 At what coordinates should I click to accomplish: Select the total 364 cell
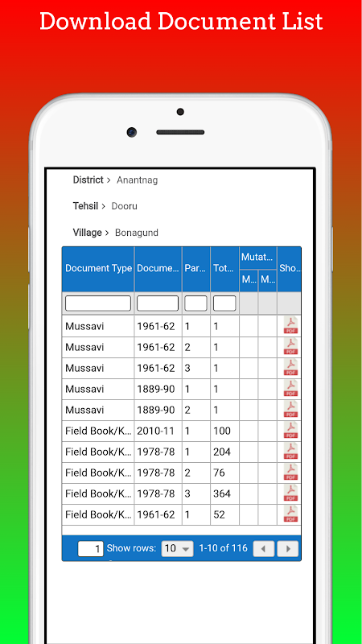(224, 493)
